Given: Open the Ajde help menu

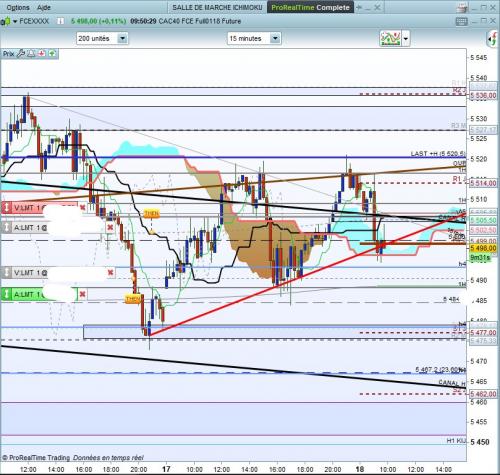Looking at the screenshot, I should 44,7.
